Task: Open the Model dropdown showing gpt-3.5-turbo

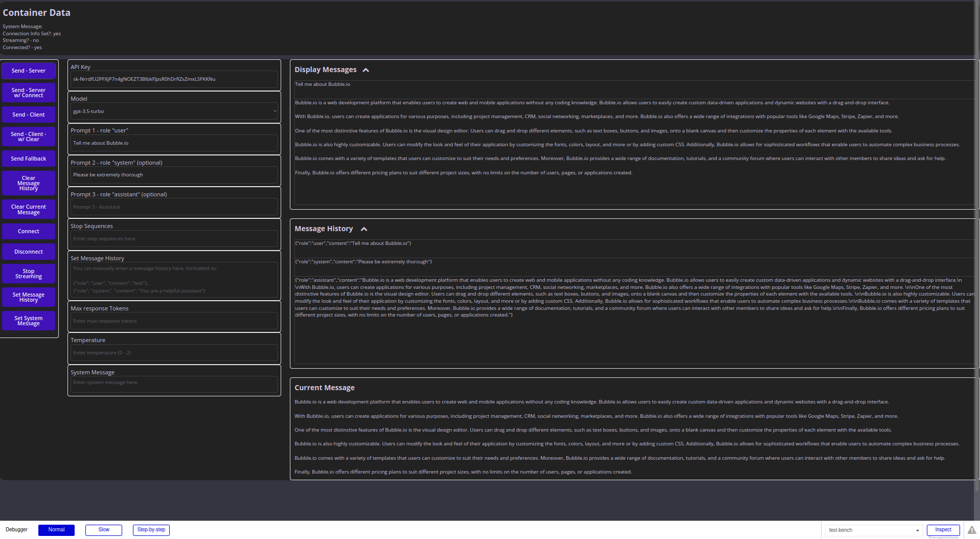Action: coord(173,111)
